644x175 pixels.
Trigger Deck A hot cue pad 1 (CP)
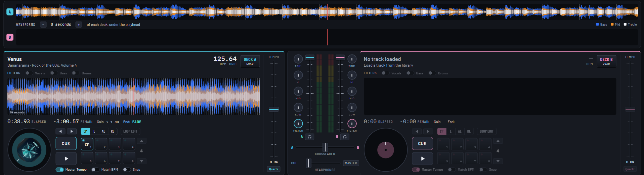[x=87, y=144]
